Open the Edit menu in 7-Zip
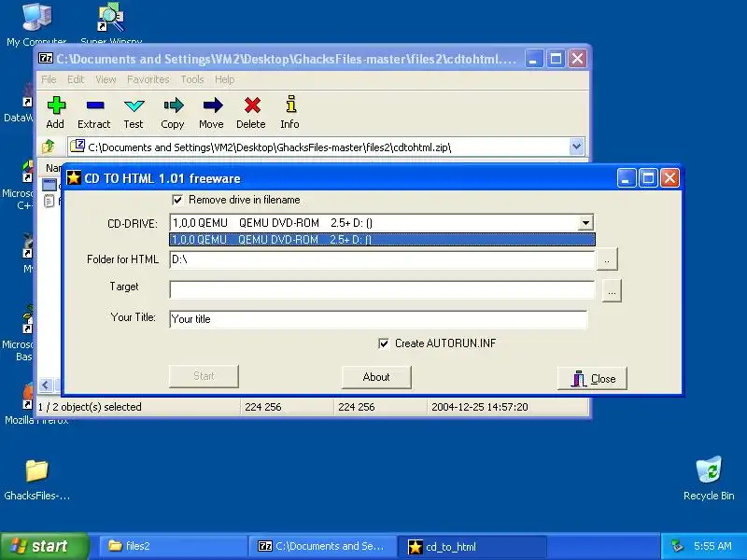This screenshot has height=560, width=747. 76,79
